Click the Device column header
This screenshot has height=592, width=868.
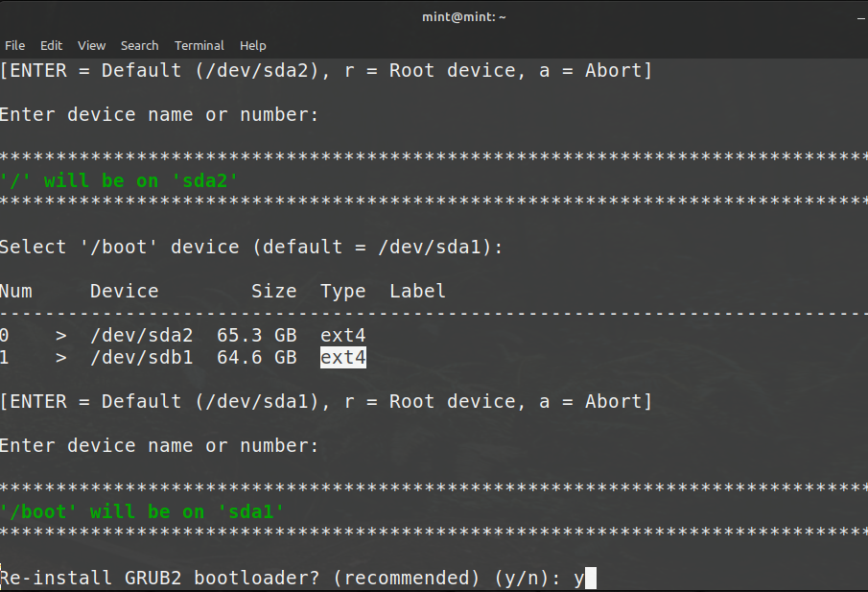click(x=125, y=291)
